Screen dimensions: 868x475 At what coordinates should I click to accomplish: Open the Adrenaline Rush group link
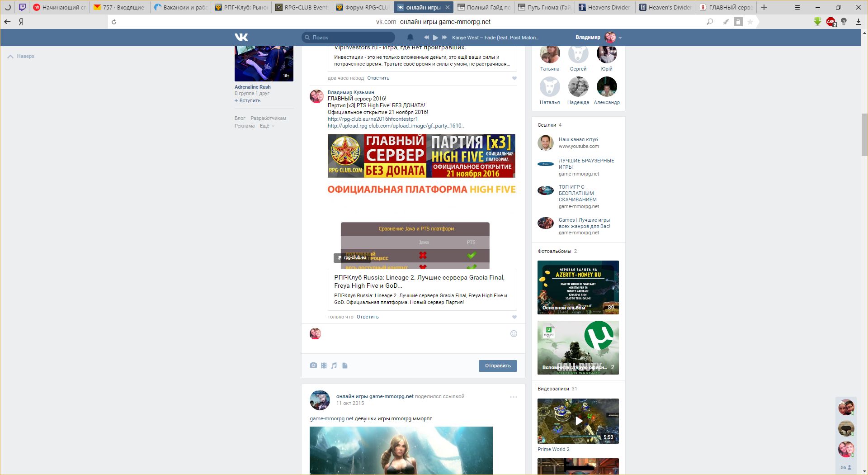click(252, 87)
